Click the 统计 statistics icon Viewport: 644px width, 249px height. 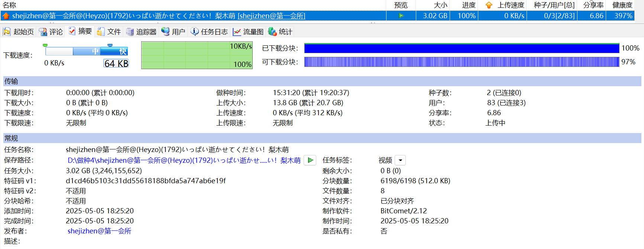(272, 32)
